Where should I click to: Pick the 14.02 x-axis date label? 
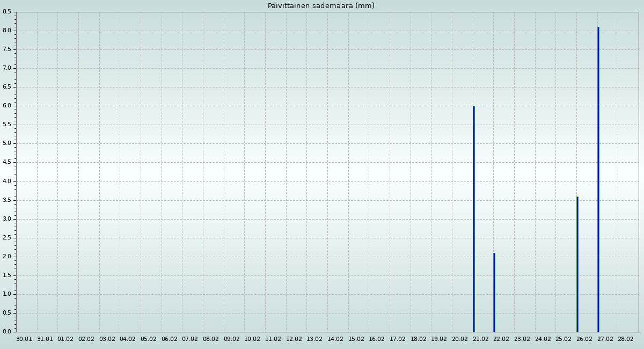335,339
